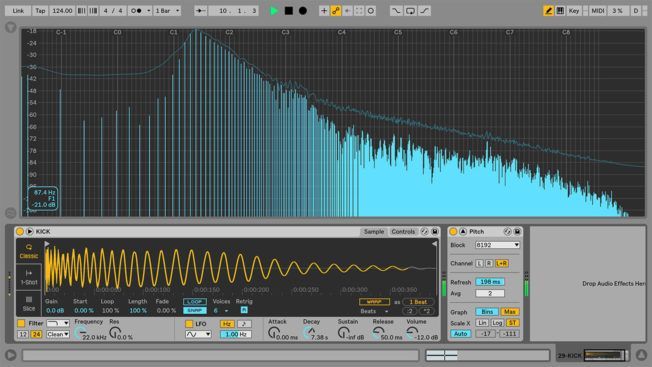652x367 pixels.
Task: Click the Punch-In switch icon
Action: click(x=396, y=11)
